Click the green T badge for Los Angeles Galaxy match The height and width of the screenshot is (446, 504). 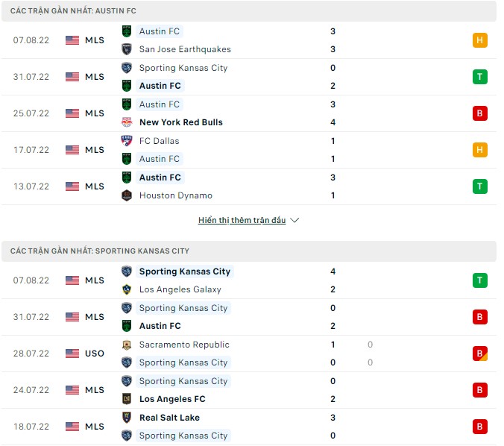click(x=479, y=280)
